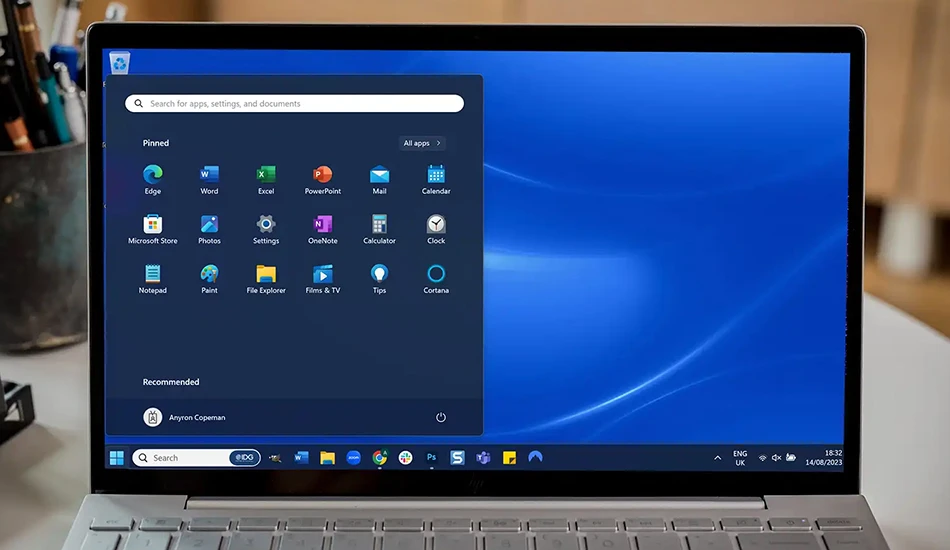Open the Mail app
The width and height of the screenshot is (950, 550).
(379, 179)
